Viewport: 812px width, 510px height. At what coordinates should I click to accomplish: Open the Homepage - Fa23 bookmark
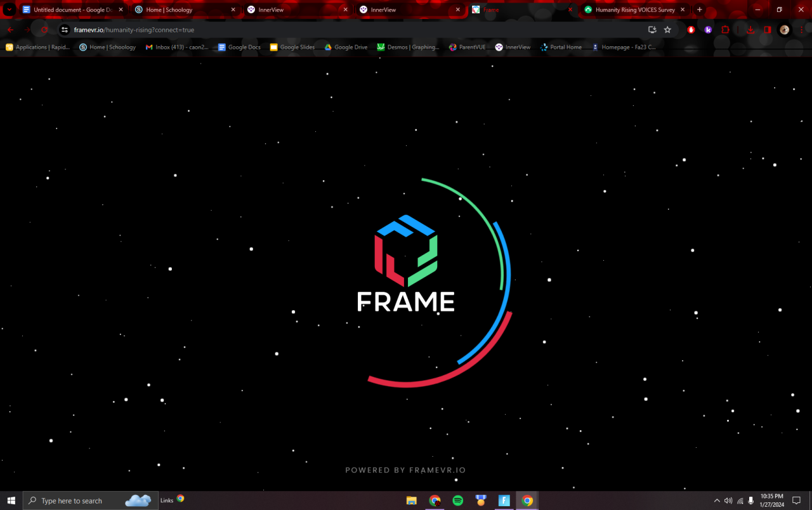624,47
